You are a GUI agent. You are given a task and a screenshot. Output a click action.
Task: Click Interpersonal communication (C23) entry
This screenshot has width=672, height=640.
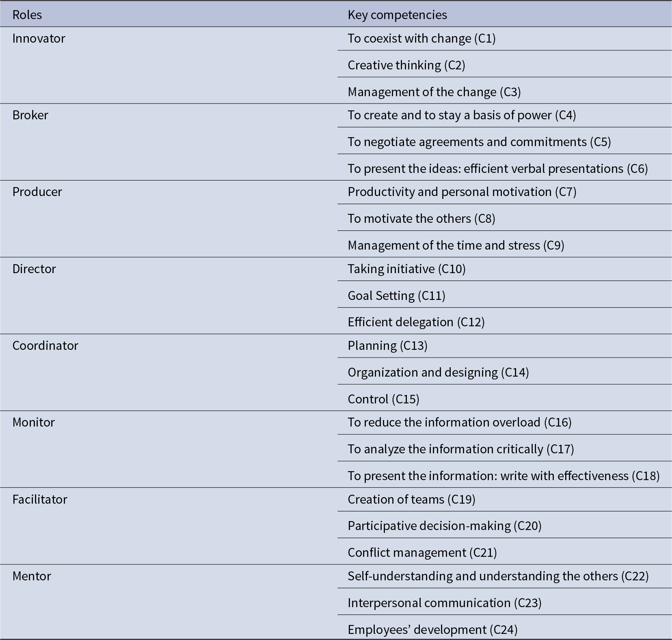445,603
